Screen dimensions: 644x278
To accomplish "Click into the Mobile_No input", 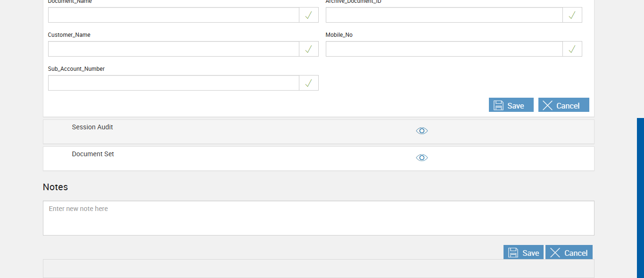I will pos(444,49).
